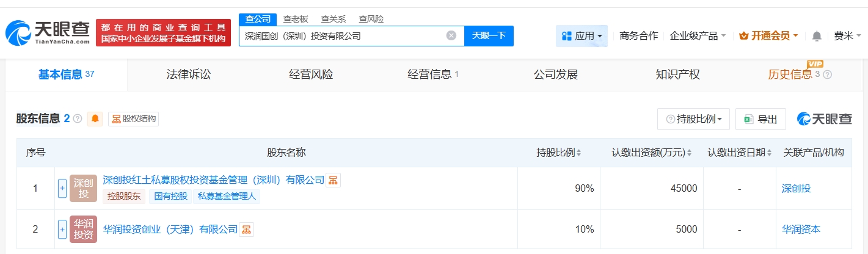The width and height of the screenshot is (868, 254).
Task: Open equity chart icon for 华润投资创业
Action: pos(246,230)
